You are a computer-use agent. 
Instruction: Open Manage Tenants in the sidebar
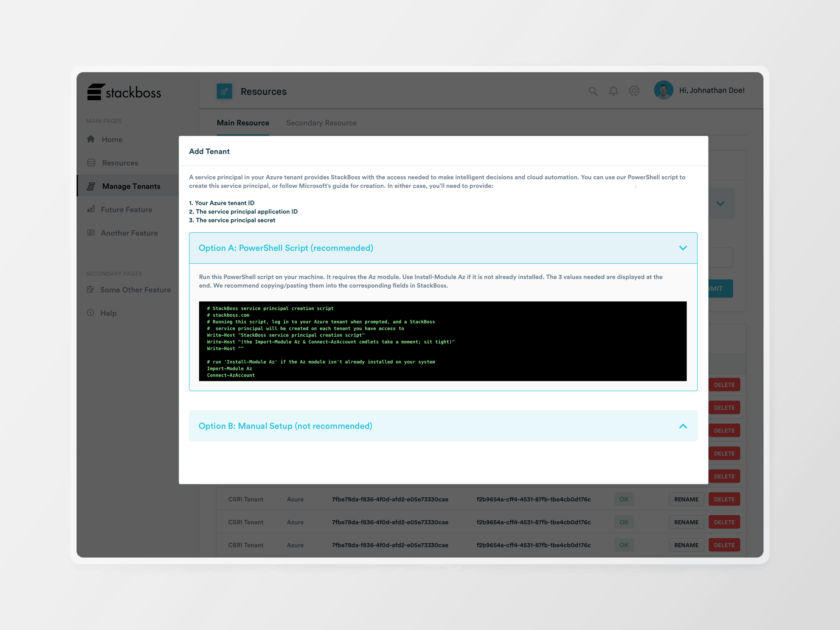tap(131, 186)
